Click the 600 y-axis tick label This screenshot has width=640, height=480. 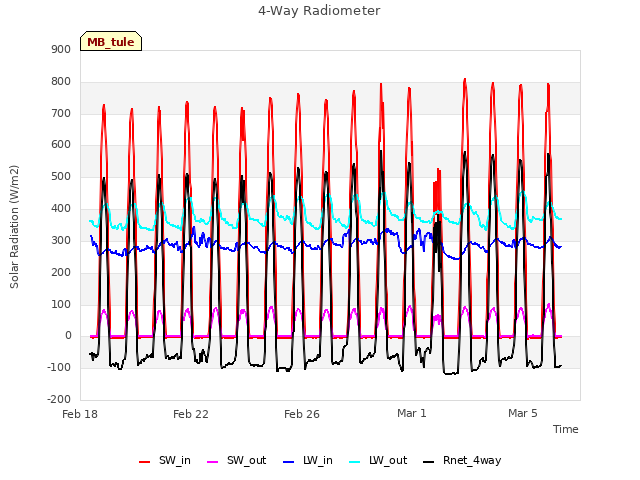pos(61,144)
